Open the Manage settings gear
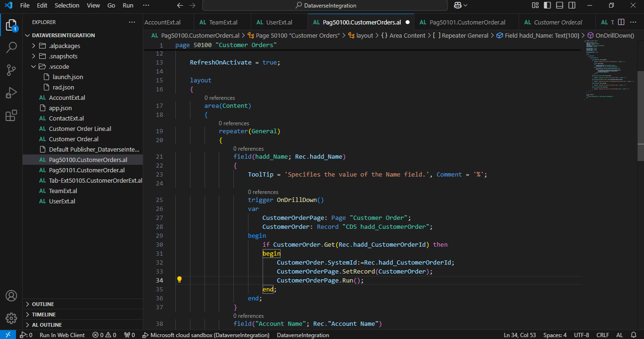 click(11, 318)
